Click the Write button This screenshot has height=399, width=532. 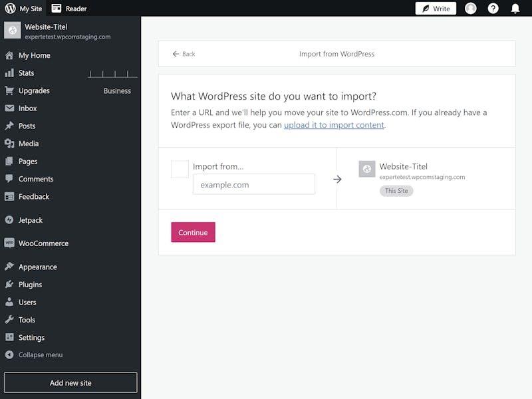point(436,9)
